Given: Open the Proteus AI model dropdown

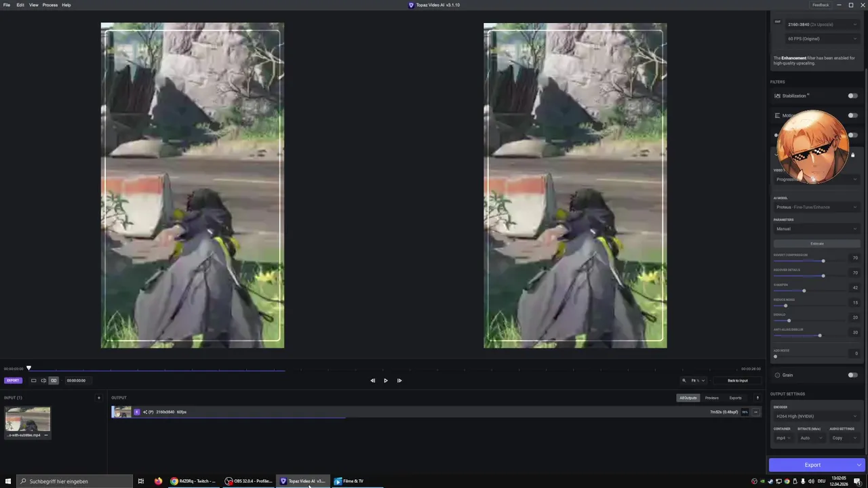Looking at the screenshot, I should (x=816, y=207).
